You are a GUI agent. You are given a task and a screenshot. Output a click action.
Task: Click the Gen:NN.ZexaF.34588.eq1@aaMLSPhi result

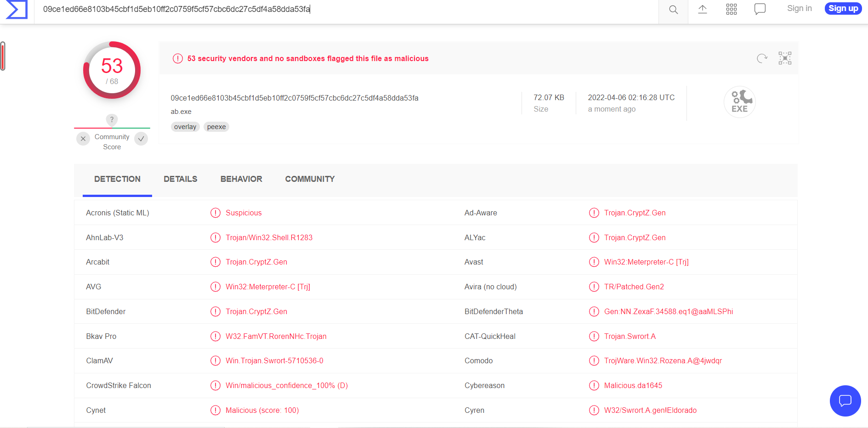coord(669,312)
